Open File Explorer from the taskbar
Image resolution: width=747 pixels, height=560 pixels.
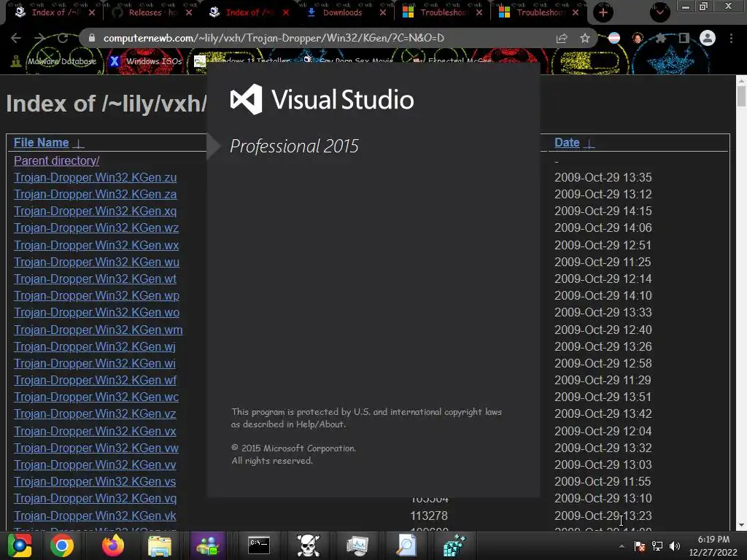160,545
